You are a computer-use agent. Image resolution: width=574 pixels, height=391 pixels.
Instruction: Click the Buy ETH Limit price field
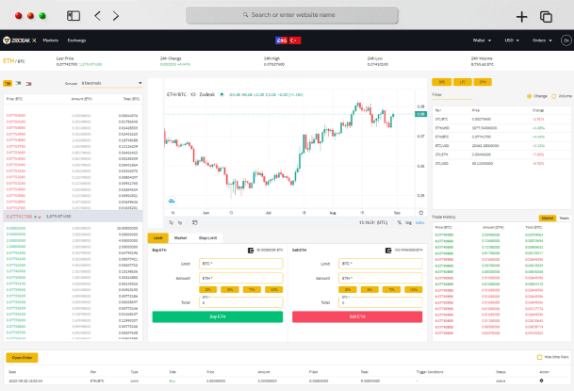(x=241, y=264)
